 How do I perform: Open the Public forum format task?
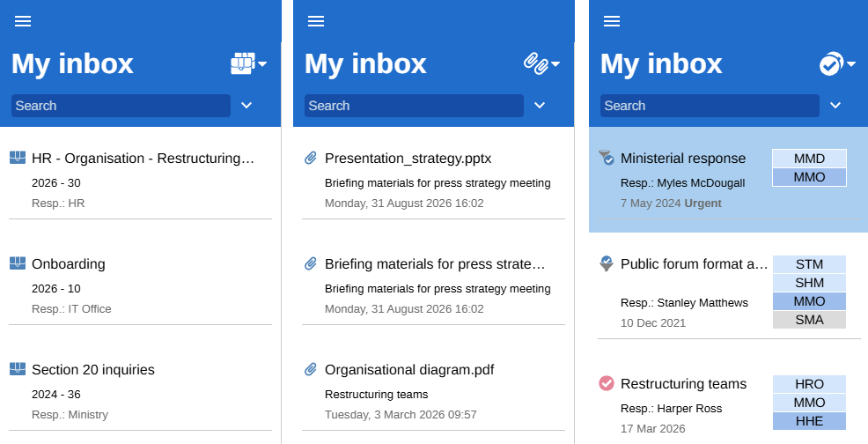(695, 264)
